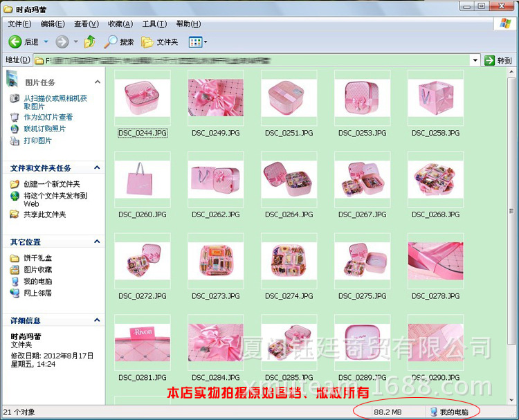Click the folder icon beside 饼干礼盒
The width and height of the screenshot is (519, 420).
pyautogui.click(x=15, y=258)
